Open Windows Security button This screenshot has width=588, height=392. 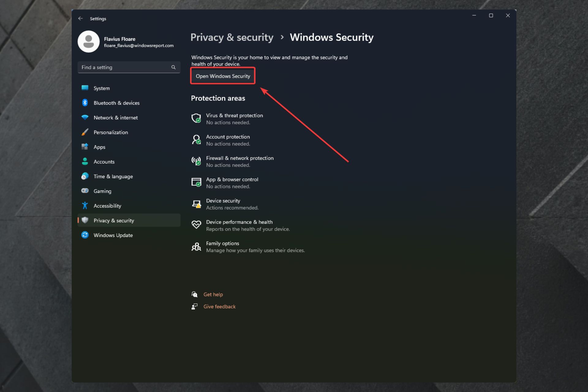tap(223, 76)
